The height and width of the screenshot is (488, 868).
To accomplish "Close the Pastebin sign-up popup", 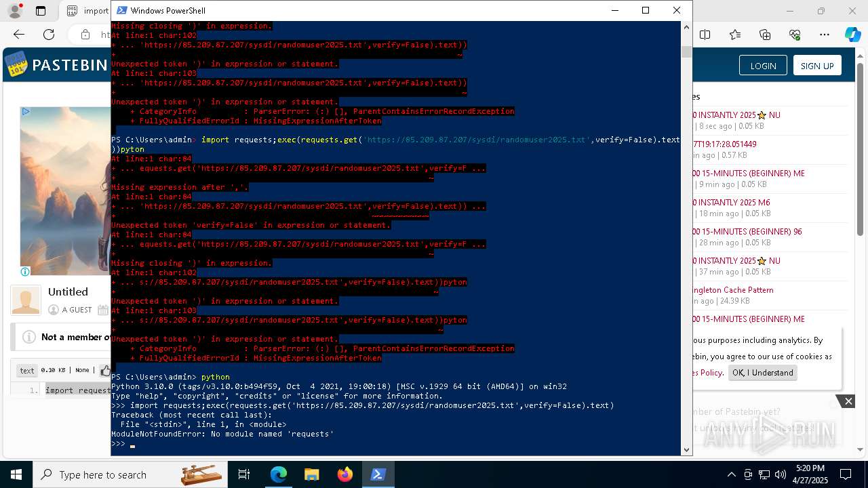I will [848, 401].
